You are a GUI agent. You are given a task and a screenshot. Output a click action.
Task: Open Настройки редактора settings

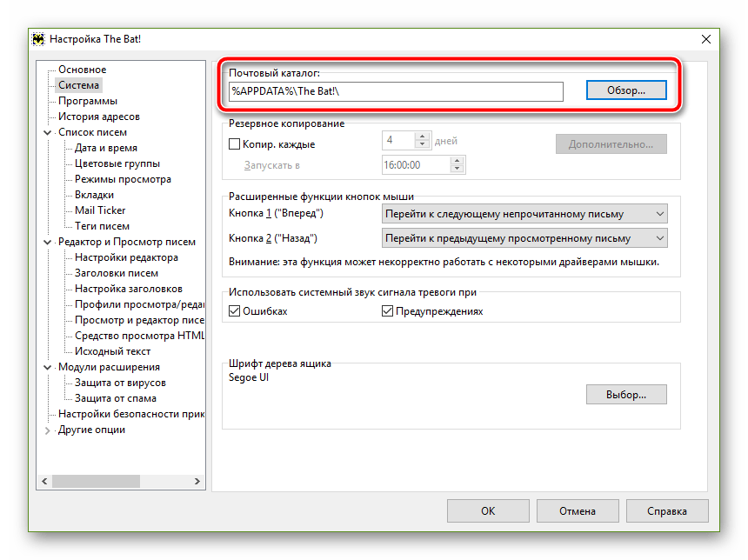126,257
